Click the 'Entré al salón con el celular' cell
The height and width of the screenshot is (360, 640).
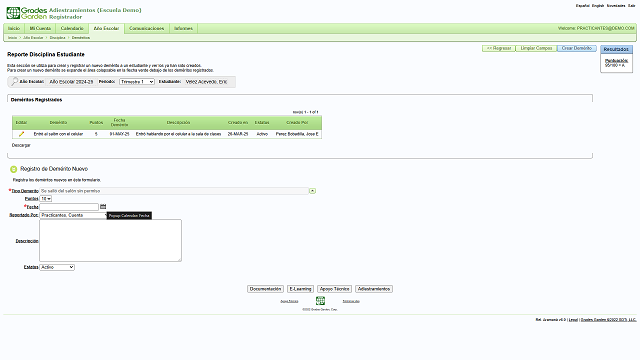(58, 134)
